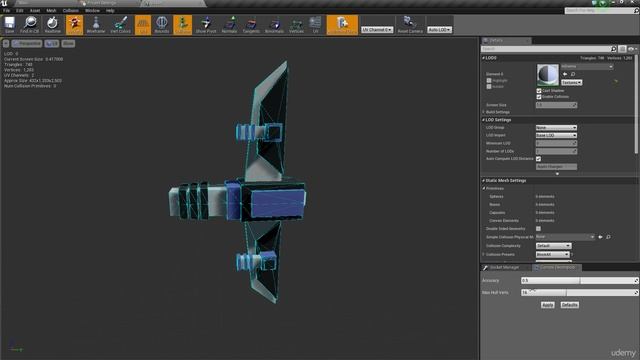This screenshot has height=360, width=640.
Task: Toggle Binormals display icon
Action: pos(274,24)
